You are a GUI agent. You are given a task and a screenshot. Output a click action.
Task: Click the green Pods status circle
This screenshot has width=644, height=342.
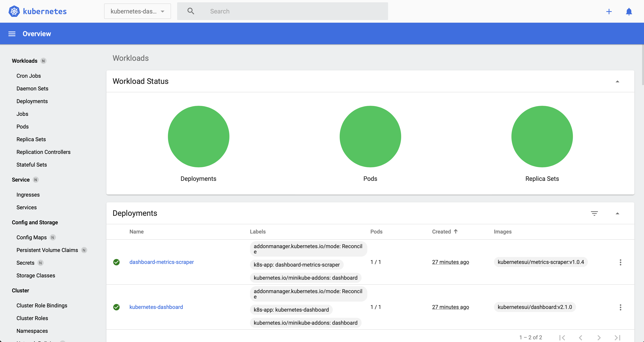(x=370, y=136)
